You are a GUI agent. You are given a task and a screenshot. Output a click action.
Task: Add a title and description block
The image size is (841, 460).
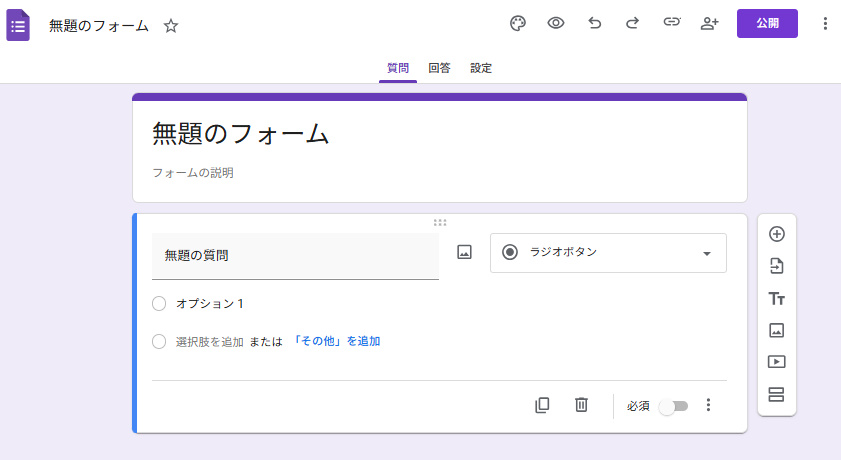click(777, 298)
